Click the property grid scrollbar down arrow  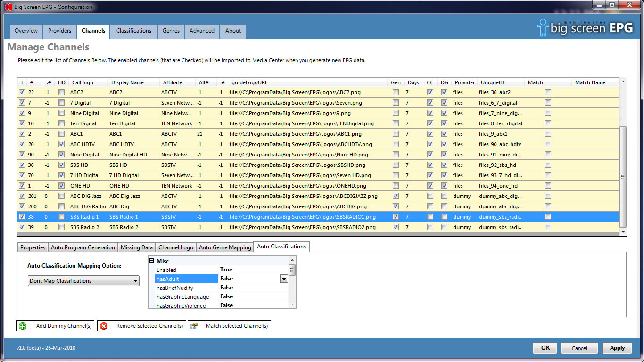[x=293, y=305]
